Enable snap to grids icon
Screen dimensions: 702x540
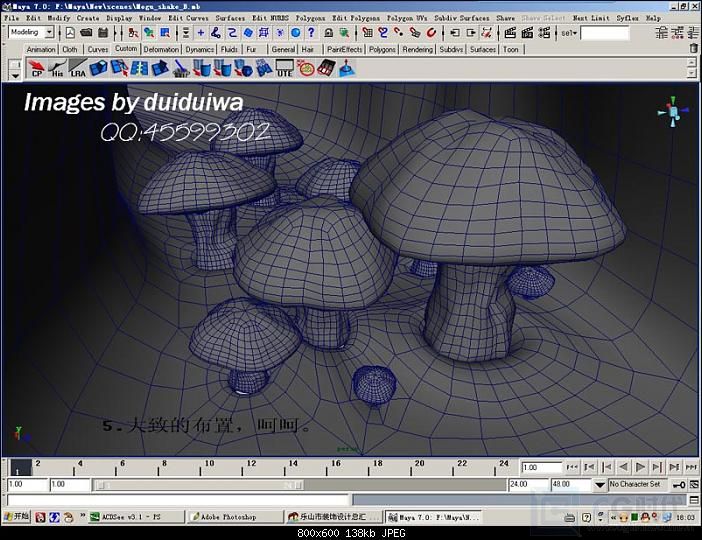click(368, 32)
